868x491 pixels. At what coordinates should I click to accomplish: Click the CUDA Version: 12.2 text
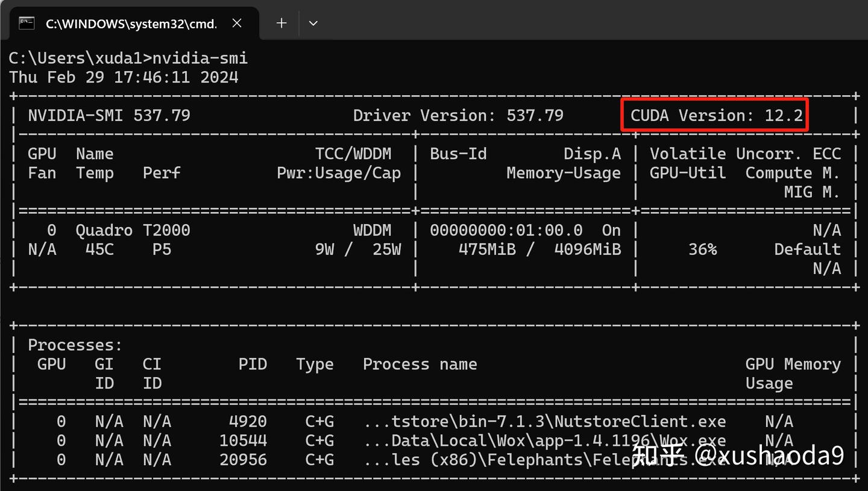coord(717,115)
